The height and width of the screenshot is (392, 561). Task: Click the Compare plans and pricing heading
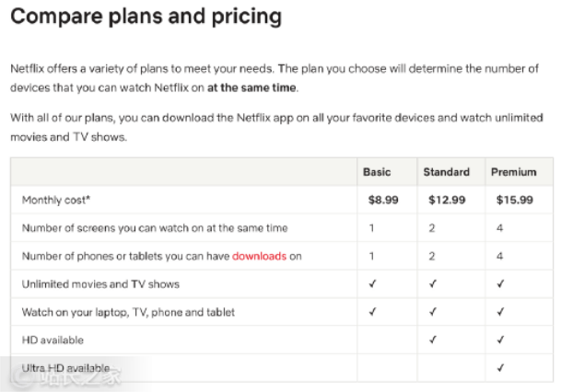[x=146, y=17]
